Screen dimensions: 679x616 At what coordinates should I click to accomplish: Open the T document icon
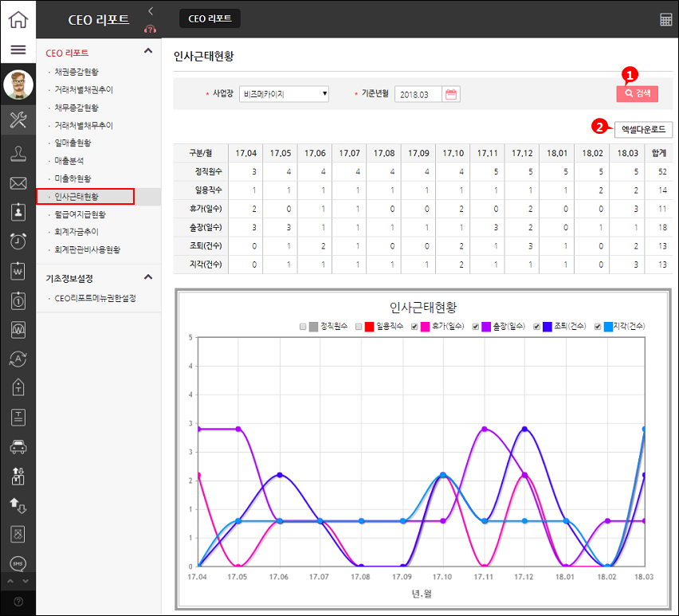tap(18, 418)
